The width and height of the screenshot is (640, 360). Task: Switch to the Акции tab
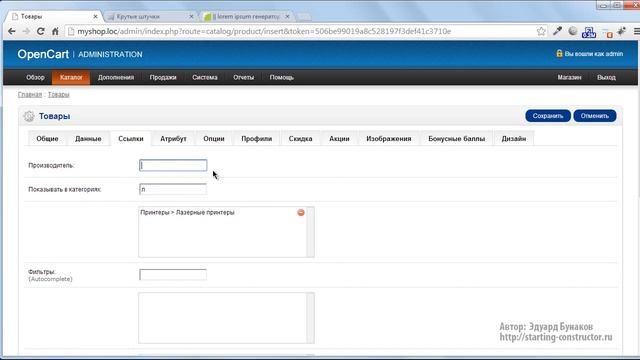coord(339,139)
